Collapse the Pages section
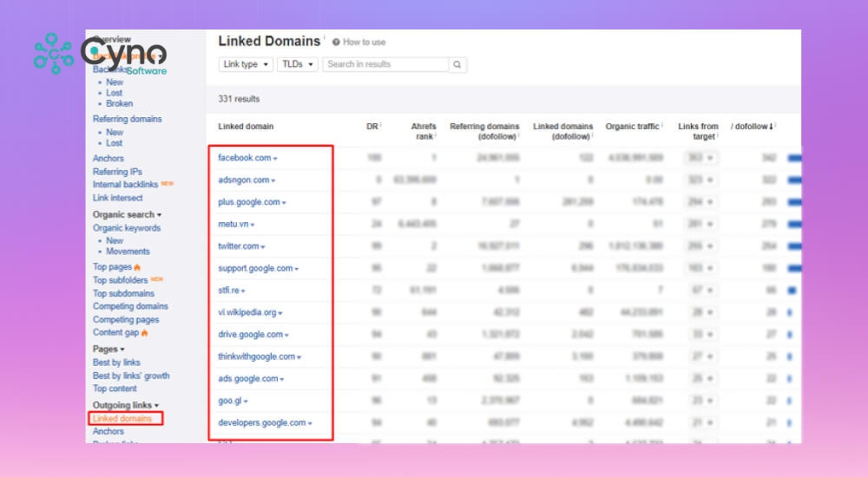 click(108, 350)
